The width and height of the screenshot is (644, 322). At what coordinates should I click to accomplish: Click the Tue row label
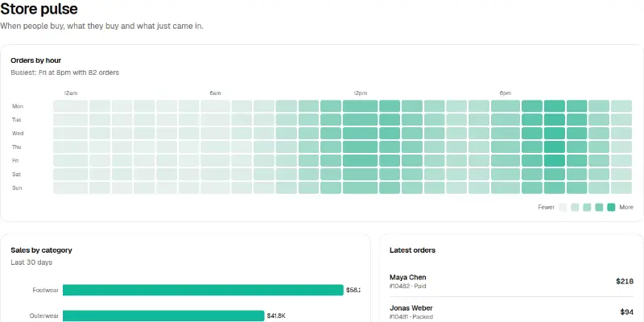17,120
